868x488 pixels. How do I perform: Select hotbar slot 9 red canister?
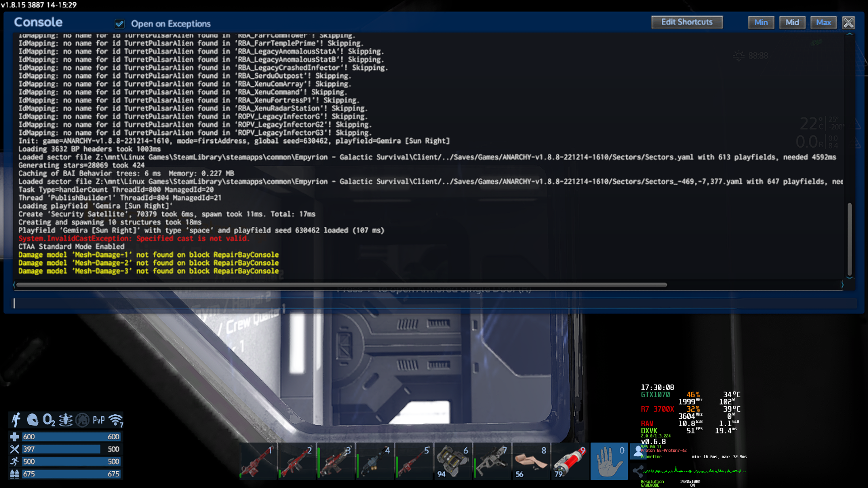click(x=570, y=461)
